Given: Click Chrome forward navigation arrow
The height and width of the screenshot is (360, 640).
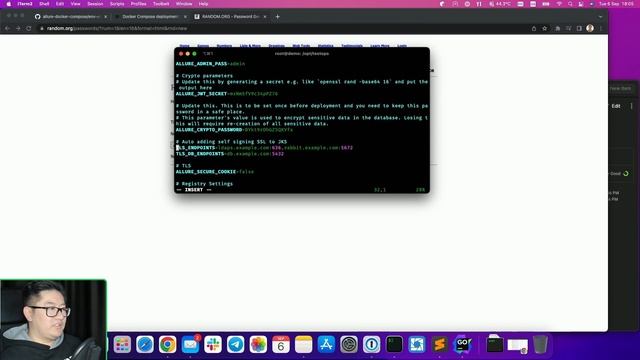Looking at the screenshot, I should (18, 28).
